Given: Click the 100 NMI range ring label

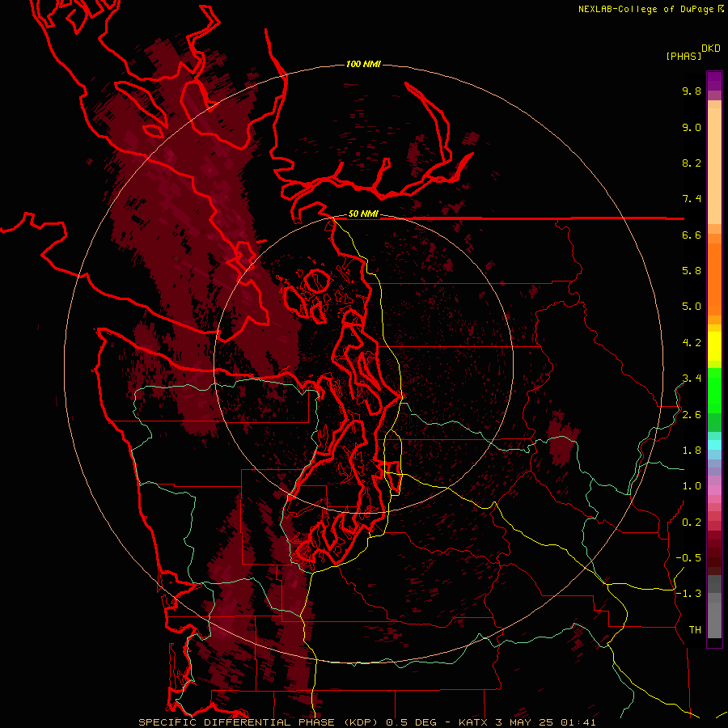Looking at the screenshot, I should click(363, 64).
